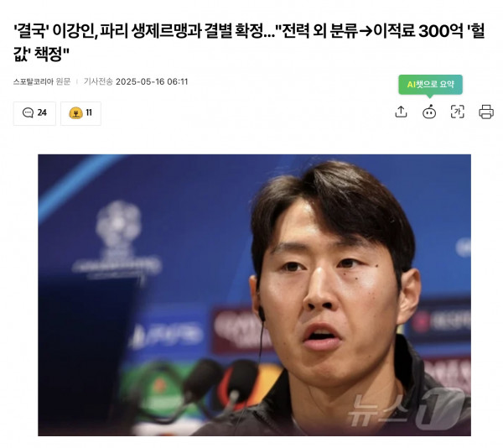Click the 스포탈코리아 publisher name

(x=34, y=81)
